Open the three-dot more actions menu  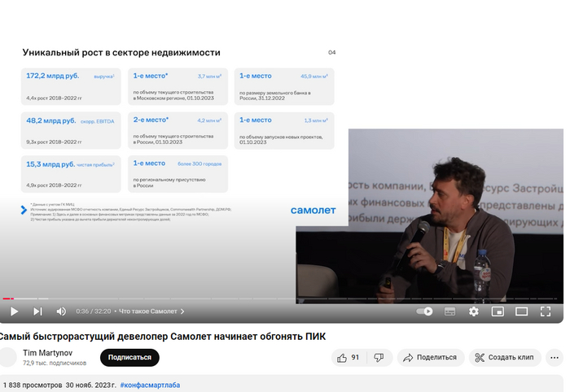pos(554,358)
